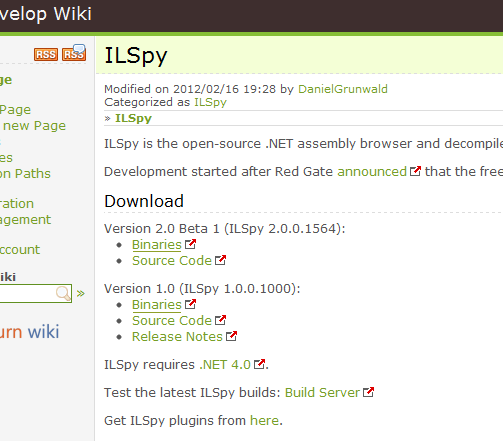Click the double-arrow go button beside search

tap(81, 294)
